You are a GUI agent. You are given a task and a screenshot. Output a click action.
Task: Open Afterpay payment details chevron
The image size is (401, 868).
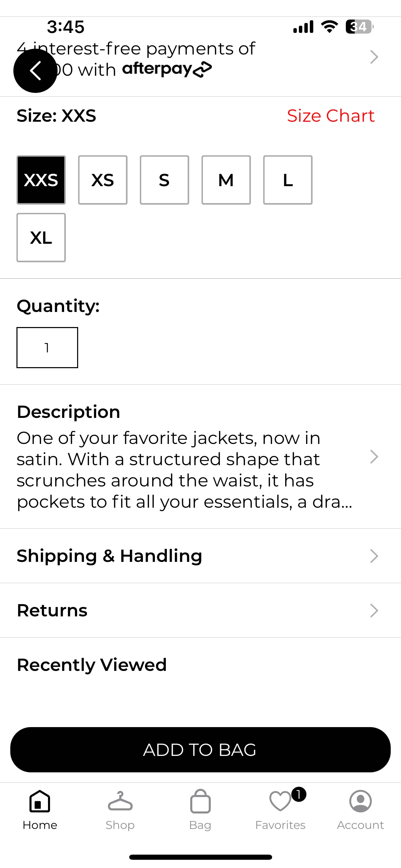click(374, 57)
